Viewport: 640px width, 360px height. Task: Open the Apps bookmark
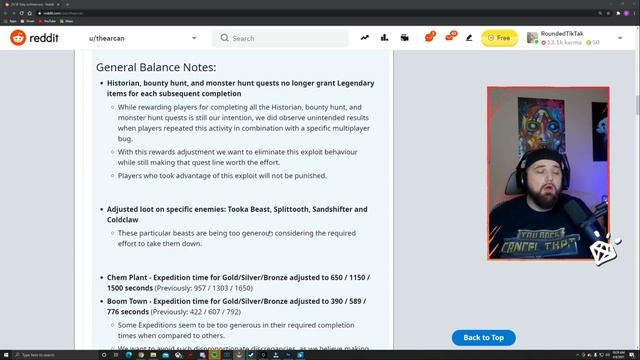[10, 21]
